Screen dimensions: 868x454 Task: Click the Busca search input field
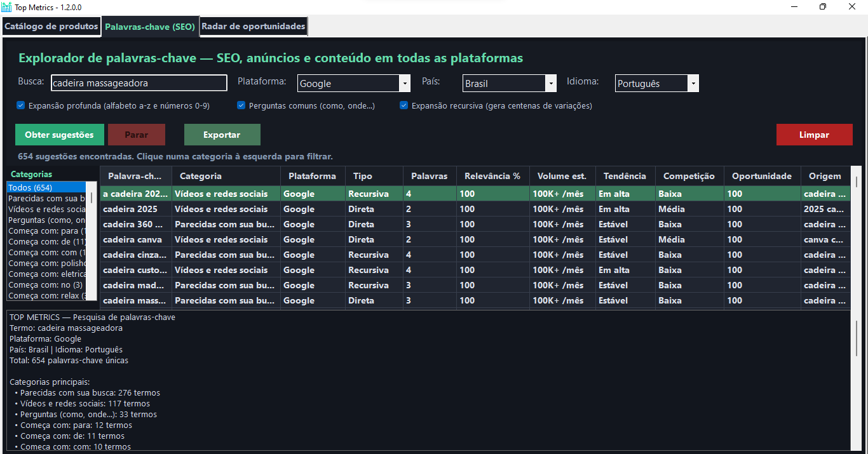(x=139, y=83)
